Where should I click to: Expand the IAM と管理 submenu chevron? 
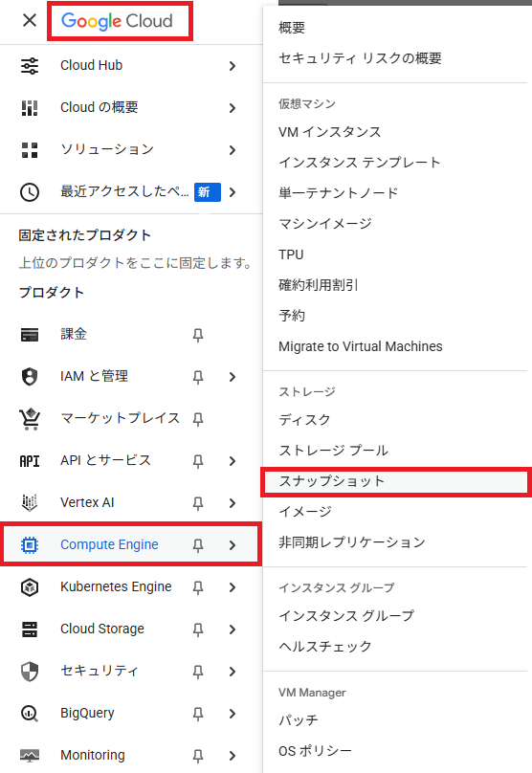tap(233, 377)
